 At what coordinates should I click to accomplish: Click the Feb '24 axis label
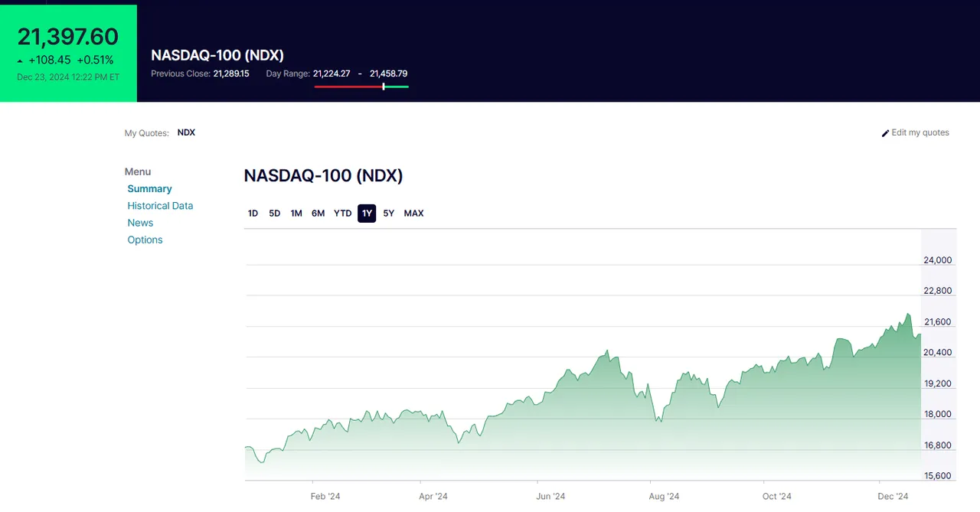(325, 497)
